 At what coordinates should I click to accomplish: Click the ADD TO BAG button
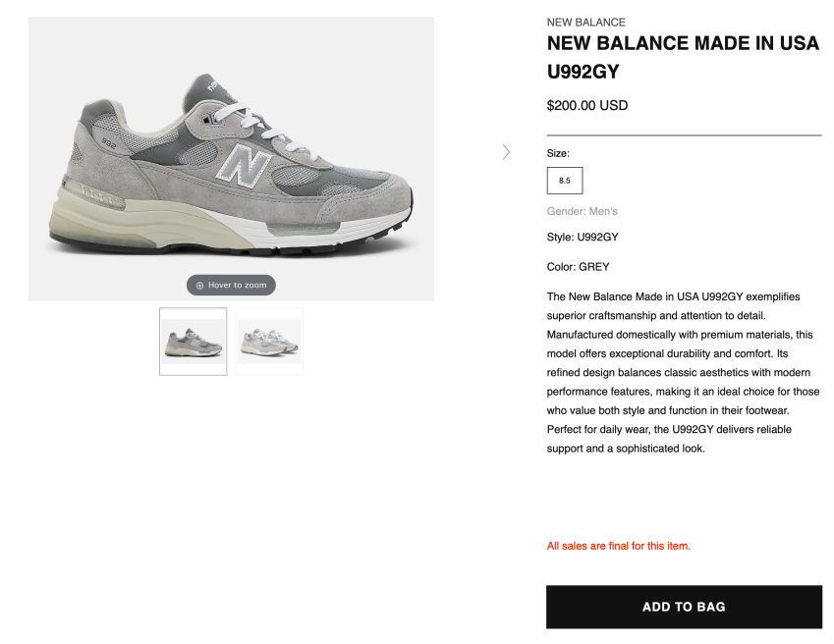pos(684,607)
